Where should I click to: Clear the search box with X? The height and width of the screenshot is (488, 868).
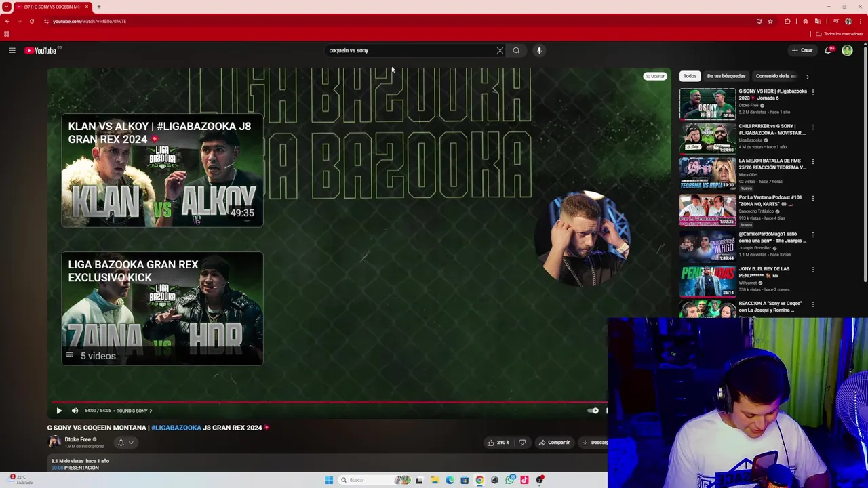[500, 50]
